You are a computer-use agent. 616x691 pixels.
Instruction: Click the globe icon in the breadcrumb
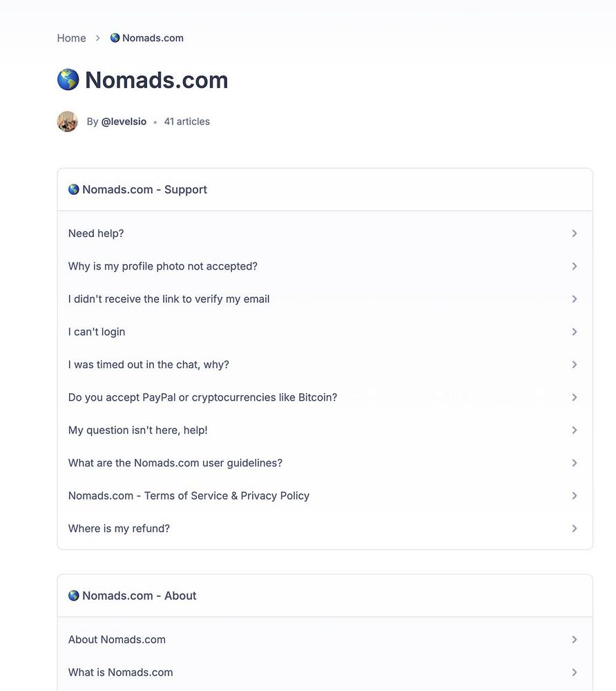pos(115,38)
